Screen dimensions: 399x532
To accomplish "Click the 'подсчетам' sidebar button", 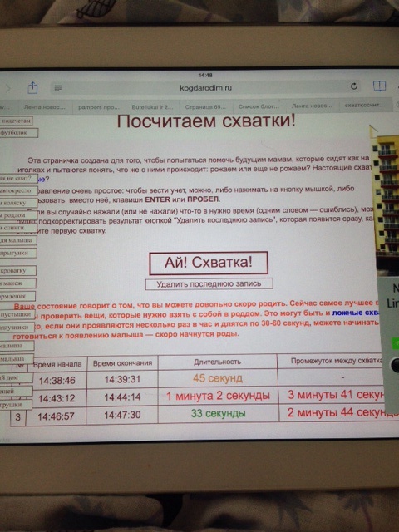I will click(16, 121).
